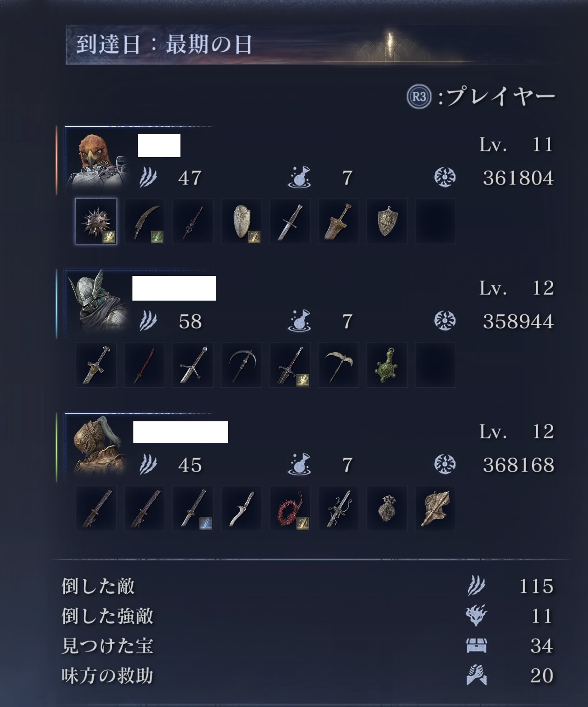Click the handshake icon for 味方の救助
588x707 pixels.
(477, 675)
